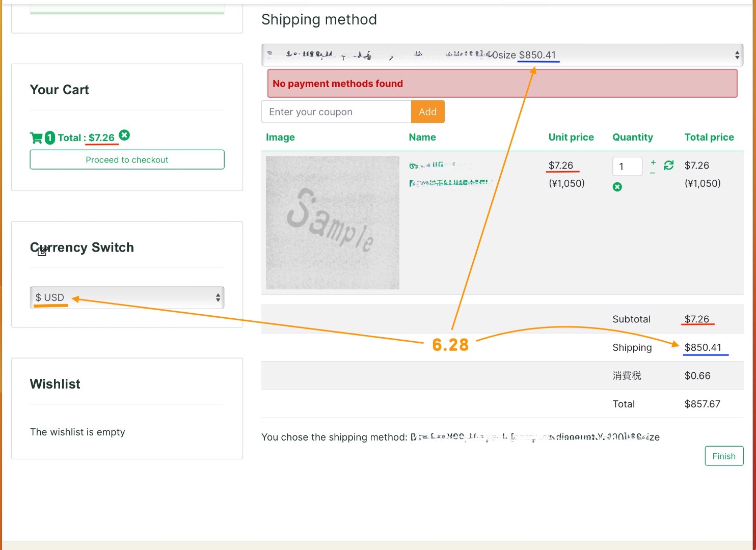The height and width of the screenshot is (550, 756).
Task: Click the Unit price column header
Action: pos(571,137)
